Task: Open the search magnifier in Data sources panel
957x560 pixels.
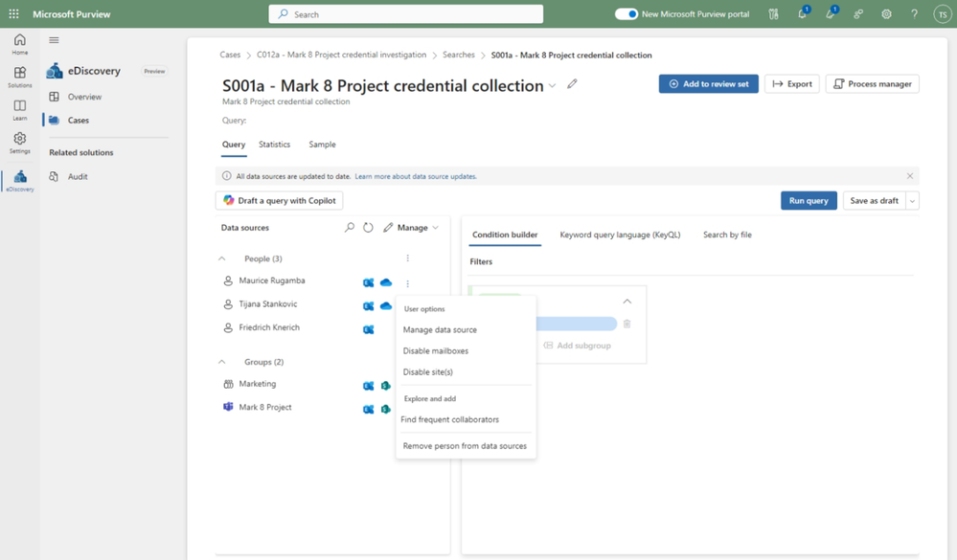Action: [x=350, y=227]
